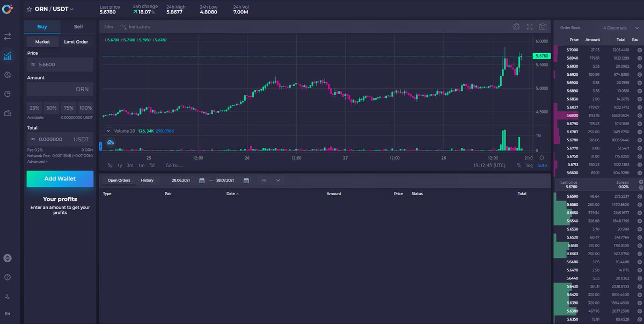This screenshot has width=644, height=324.
Task: Switch to the Open Orders tab
Action: click(119, 181)
